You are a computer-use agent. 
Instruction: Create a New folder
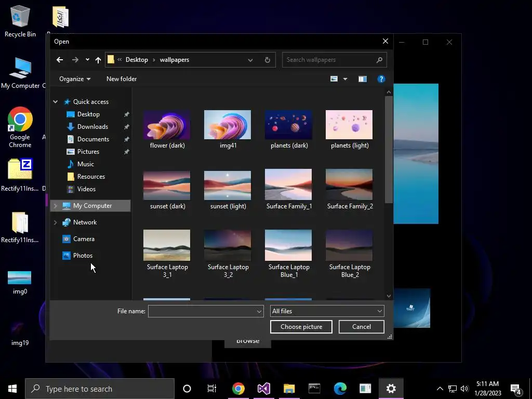122,79
